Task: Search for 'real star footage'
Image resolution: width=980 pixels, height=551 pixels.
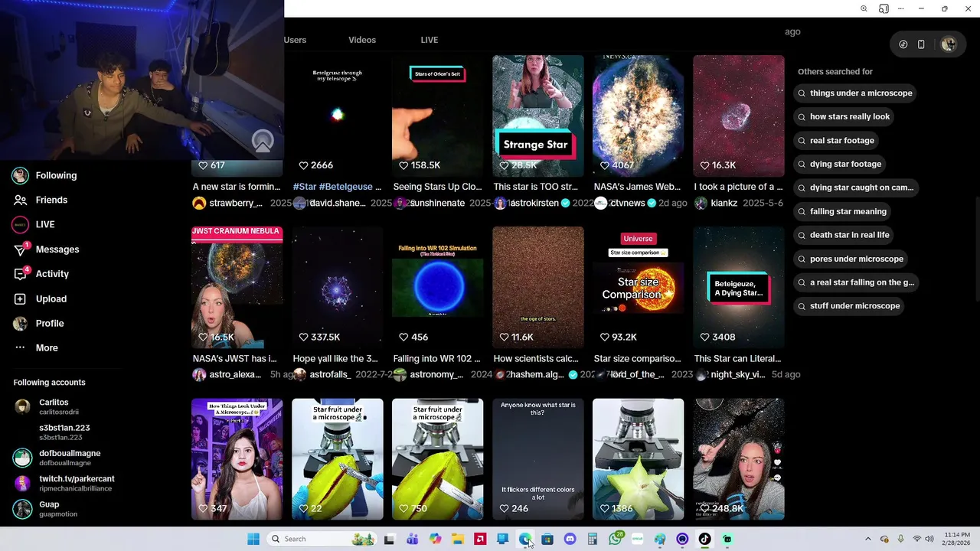Action: click(x=836, y=141)
